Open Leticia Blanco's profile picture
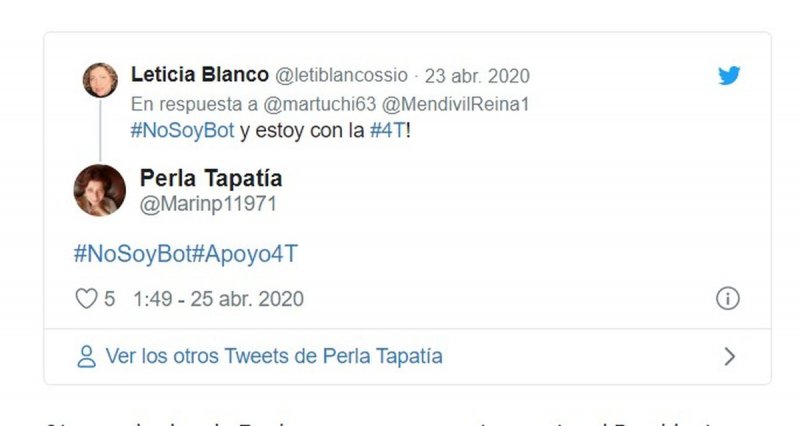Image resolution: width=800 pixels, height=426 pixels. click(100, 80)
